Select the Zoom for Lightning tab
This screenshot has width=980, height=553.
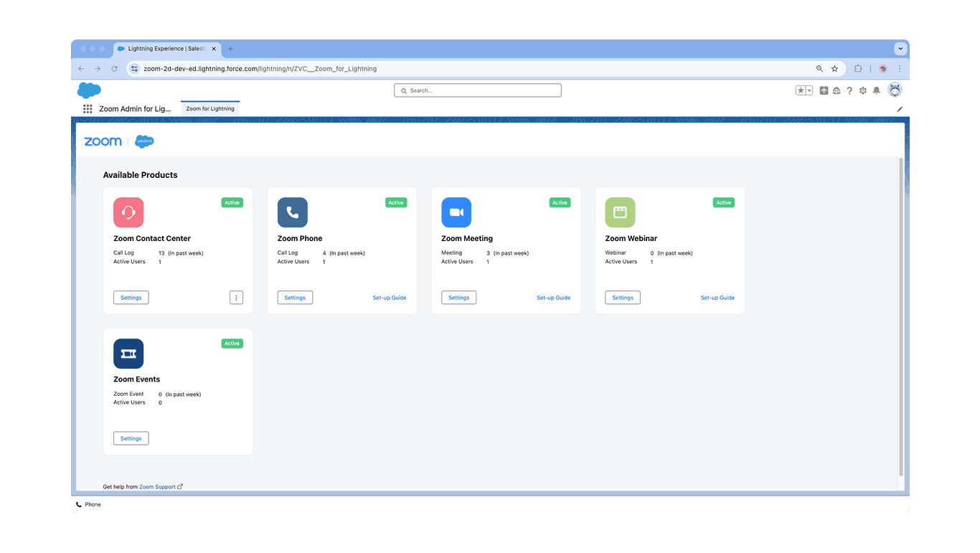210,109
